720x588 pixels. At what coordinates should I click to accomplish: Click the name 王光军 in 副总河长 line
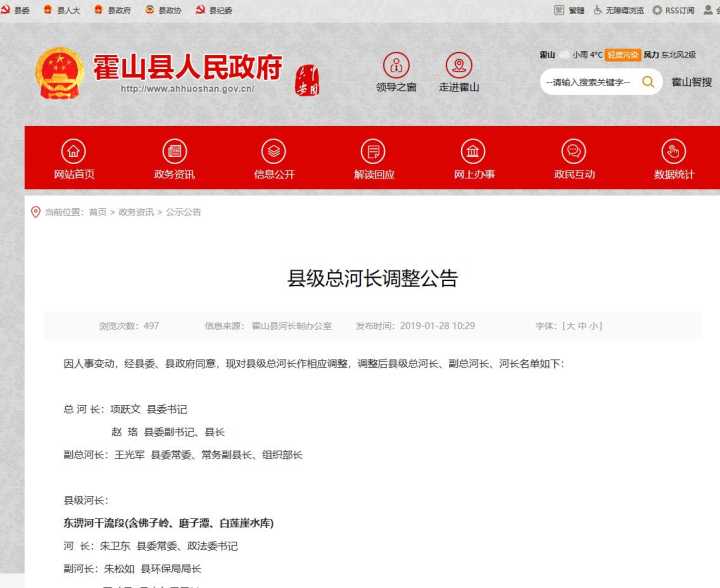click(x=129, y=455)
